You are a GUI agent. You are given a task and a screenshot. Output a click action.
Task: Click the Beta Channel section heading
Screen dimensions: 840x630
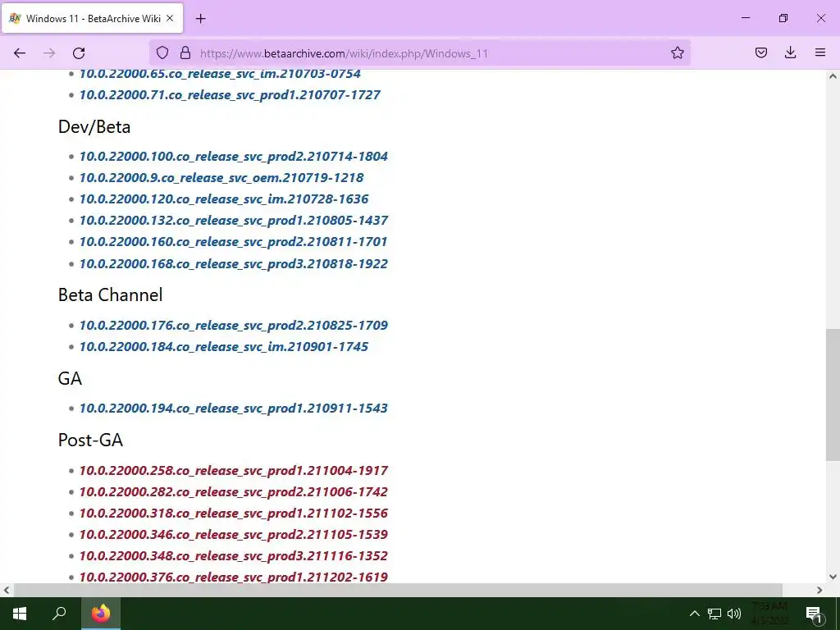(111, 295)
